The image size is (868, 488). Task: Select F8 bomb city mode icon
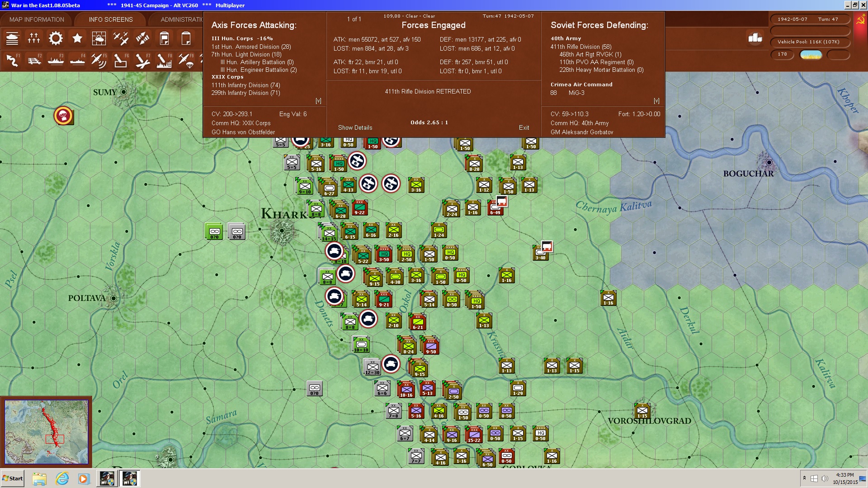tap(164, 60)
